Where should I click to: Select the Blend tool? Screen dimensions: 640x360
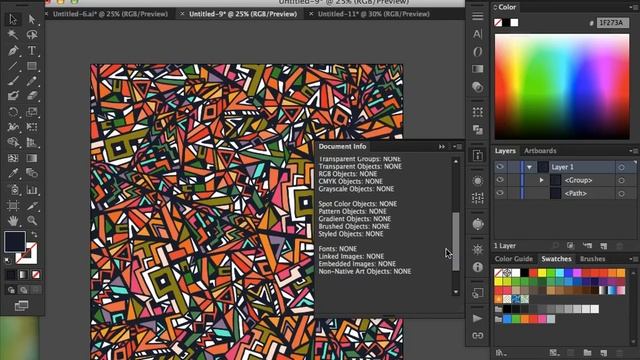[x=32, y=173]
